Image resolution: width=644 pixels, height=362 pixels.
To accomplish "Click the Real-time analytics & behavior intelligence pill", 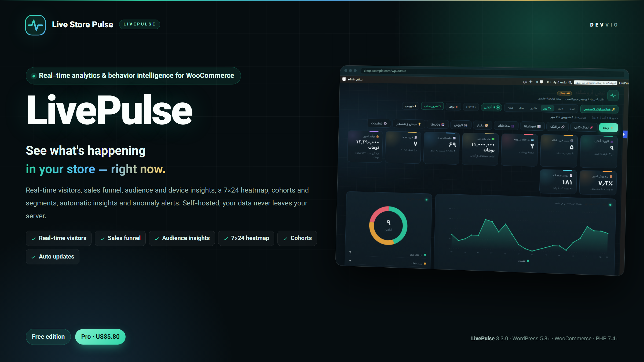I will pos(133,76).
